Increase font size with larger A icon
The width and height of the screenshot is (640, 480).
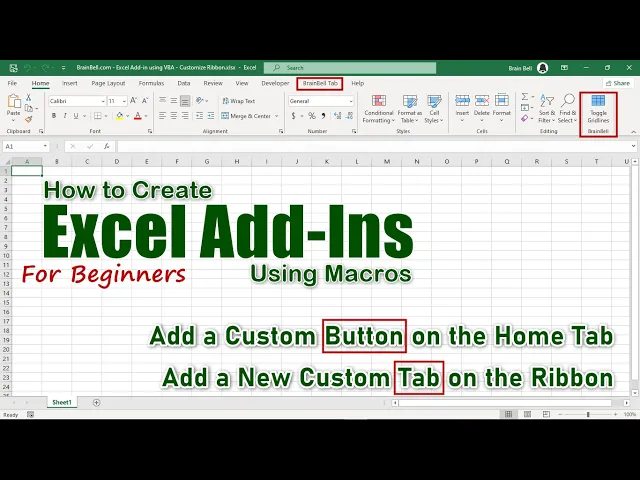133,100
